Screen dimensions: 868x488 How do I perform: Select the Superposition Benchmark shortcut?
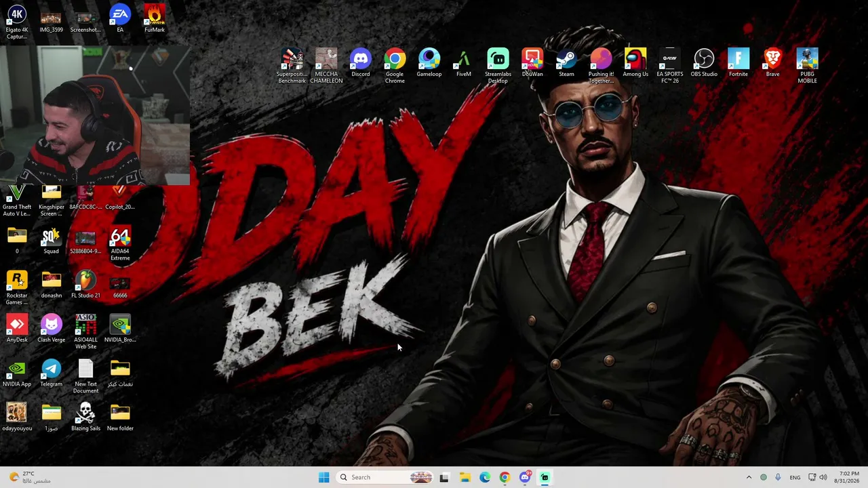click(x=292, y=66)
